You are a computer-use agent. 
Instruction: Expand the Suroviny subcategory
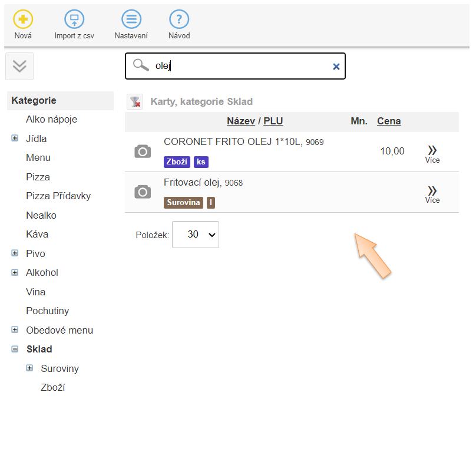29,368
